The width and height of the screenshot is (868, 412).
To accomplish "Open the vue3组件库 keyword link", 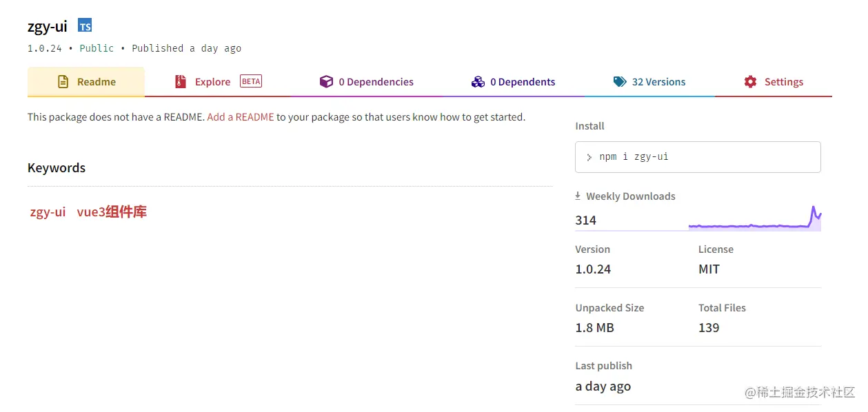I will click(x=112, y=212).
